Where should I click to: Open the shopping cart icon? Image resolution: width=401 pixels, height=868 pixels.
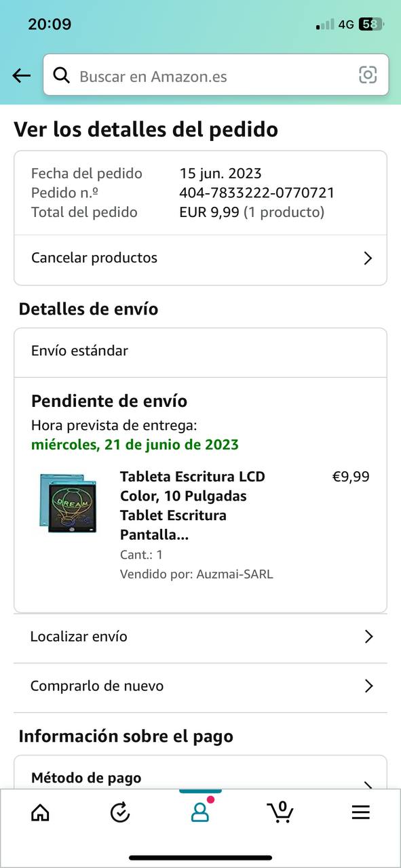280,811
